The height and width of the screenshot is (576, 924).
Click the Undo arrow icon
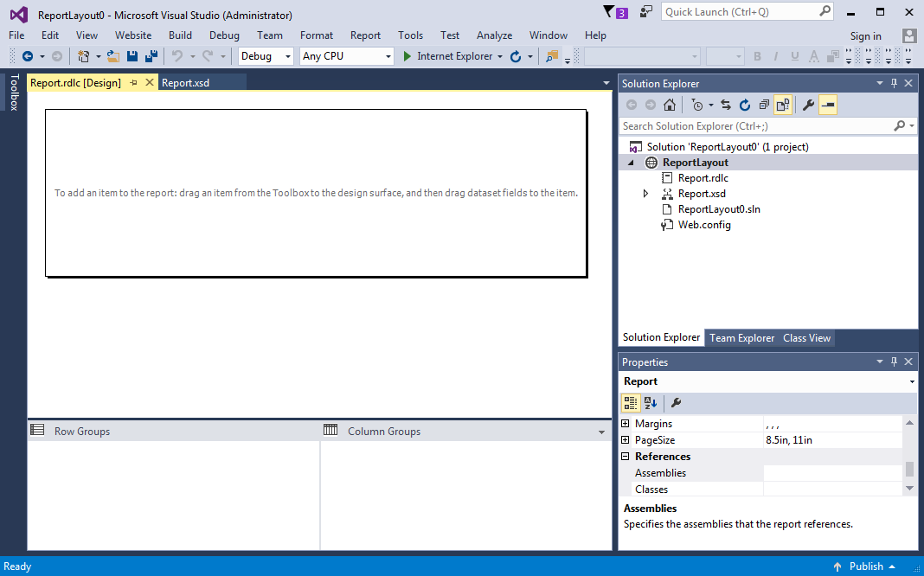[176, 56]
